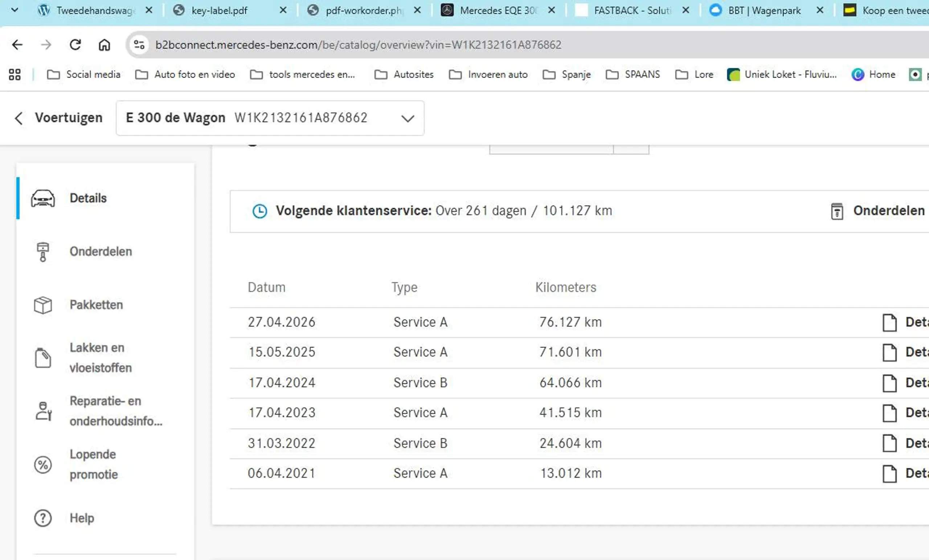Image resolution: width=929 pixels, height=560 pixels.
Task: Close the key-label.pdf tab
Action: click(283, 10)
